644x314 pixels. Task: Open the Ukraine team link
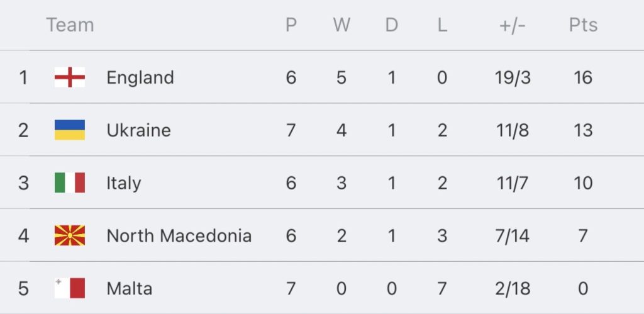(x=138, y=130)
